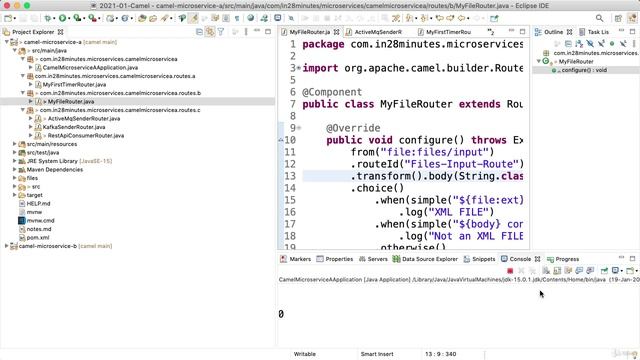Expand the JRE System Library node
Image resolution: width=640 pixels, height=360 pixels.
tap(15, 161)
